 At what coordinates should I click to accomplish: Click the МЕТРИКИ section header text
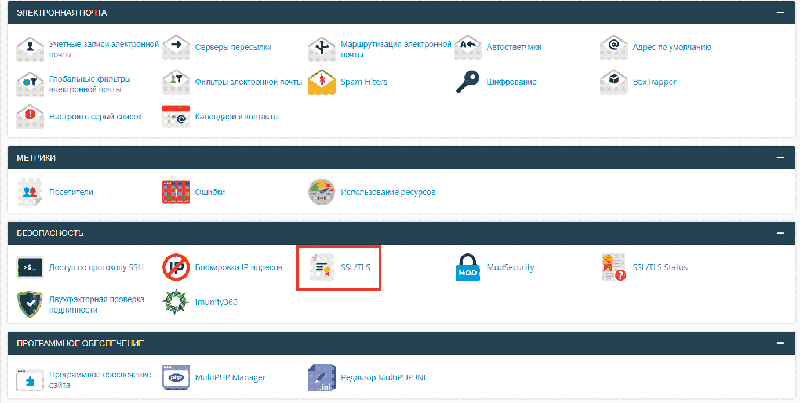[36, 158]
